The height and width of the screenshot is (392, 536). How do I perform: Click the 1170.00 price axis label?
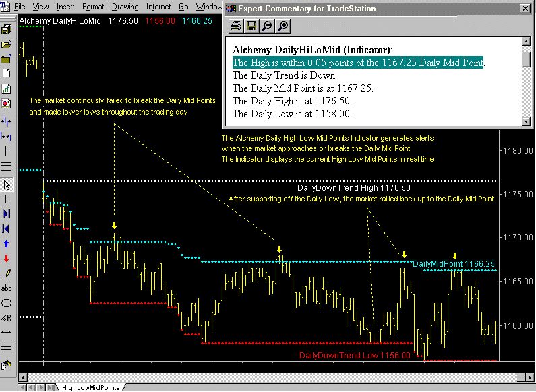518,237
